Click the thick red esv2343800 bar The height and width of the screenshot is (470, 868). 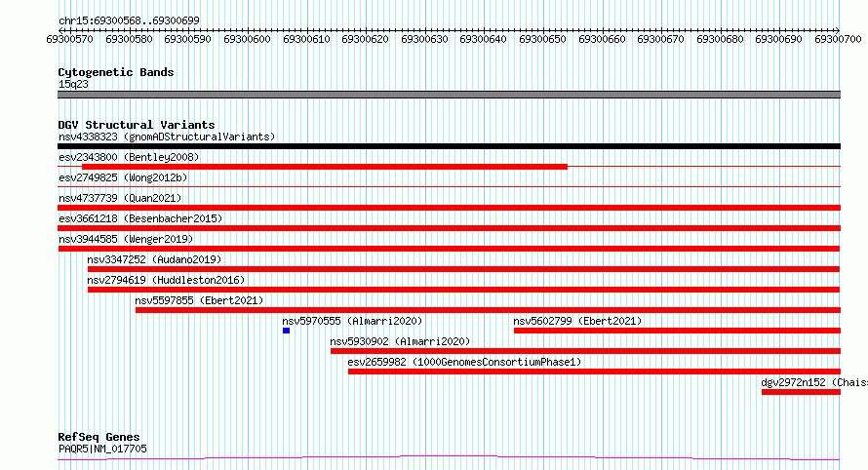[x=325, y=167]
